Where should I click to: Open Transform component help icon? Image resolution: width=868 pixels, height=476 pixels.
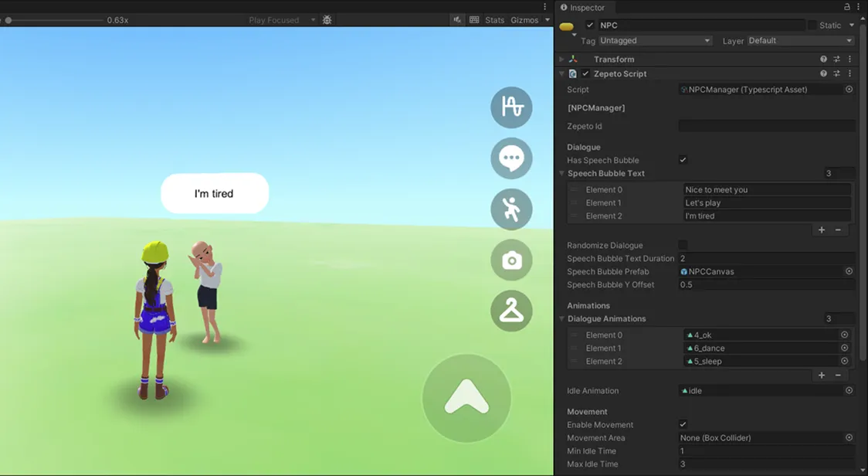[x=824, y=59]
